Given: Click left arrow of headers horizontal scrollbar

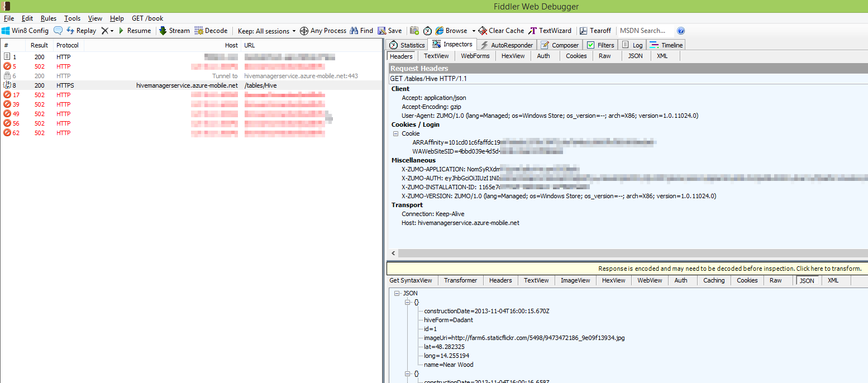Looking at the screenshot, I should pyautogui.click(x=393, y=253).
